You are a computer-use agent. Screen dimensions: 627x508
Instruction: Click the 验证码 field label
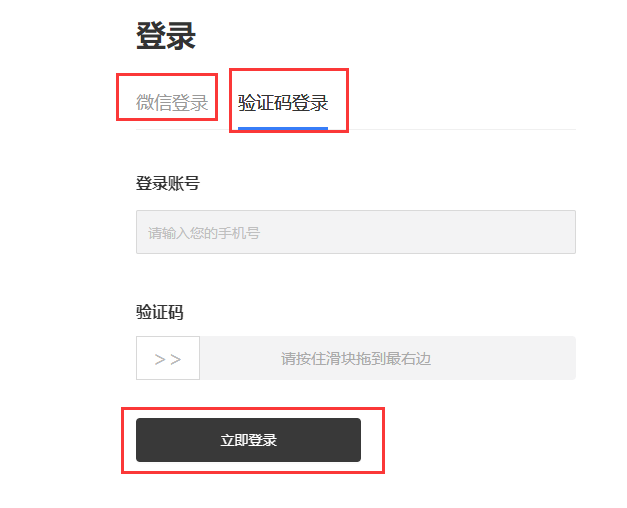[x=160, y=312]
